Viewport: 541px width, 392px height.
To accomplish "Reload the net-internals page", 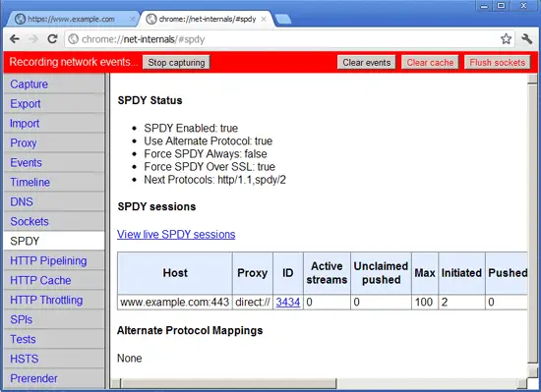I will pos(52,39).
